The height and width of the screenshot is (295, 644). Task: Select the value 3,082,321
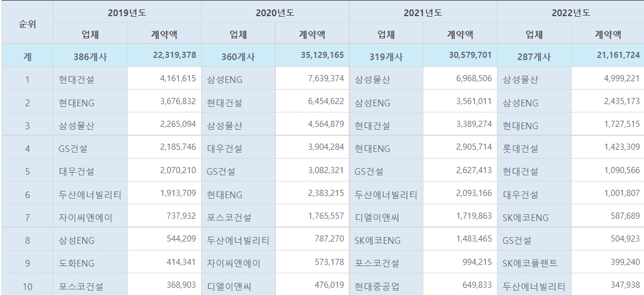point(312,170)
